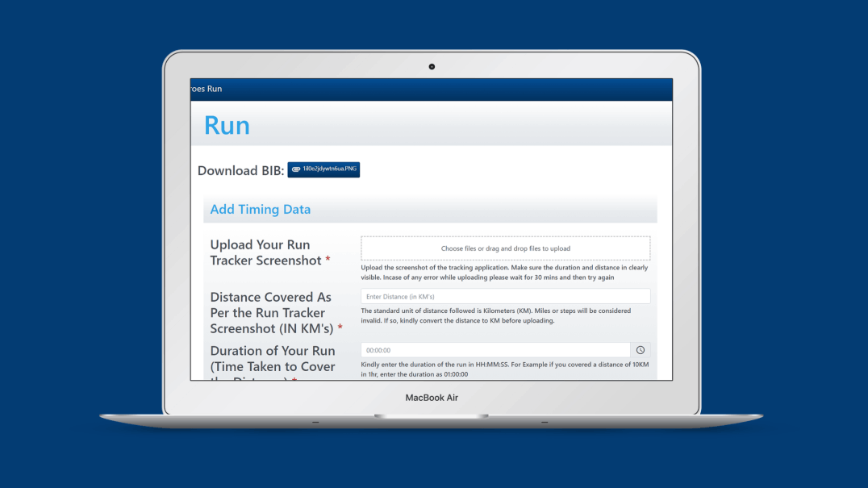Click the clock icon beside duration field
868x488 pixels.
click(x=641, y=350)
